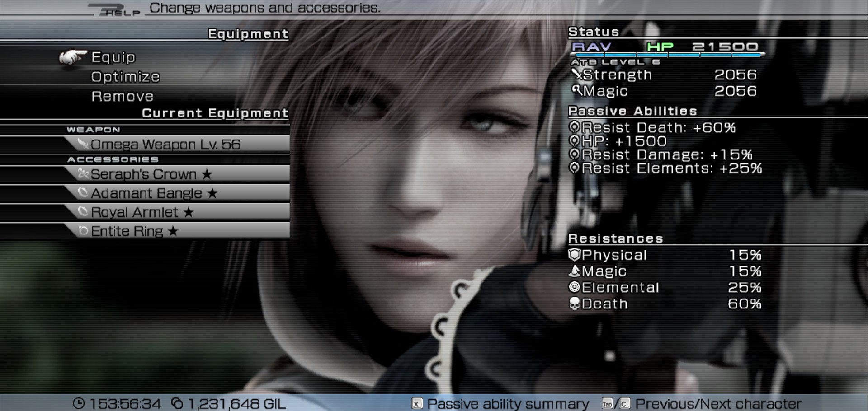The height and width of the screenshot is (411, 868).
Task: Click Previous/Next character label
Action: (x=718, y=403)
